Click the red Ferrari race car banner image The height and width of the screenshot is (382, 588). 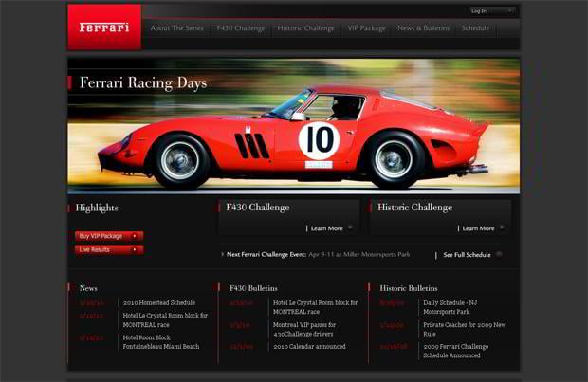[294, 133]
